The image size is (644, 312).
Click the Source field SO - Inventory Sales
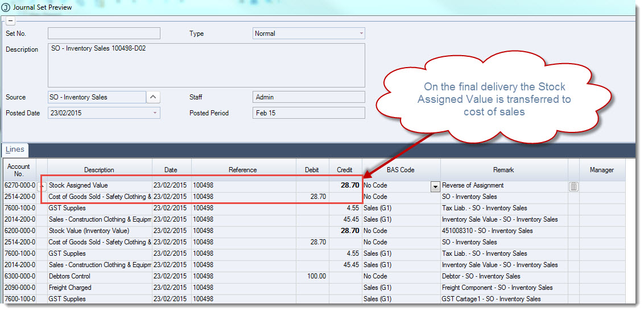pyautogui.click(x=97, y=97)
